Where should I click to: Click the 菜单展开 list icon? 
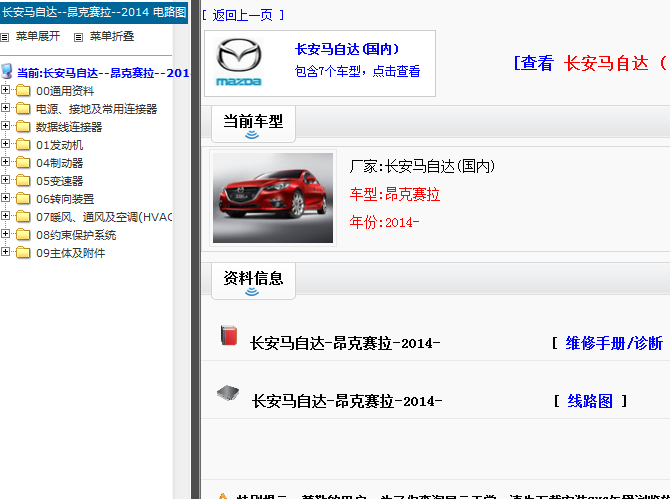pyautogui.click(x=5, y=38)
